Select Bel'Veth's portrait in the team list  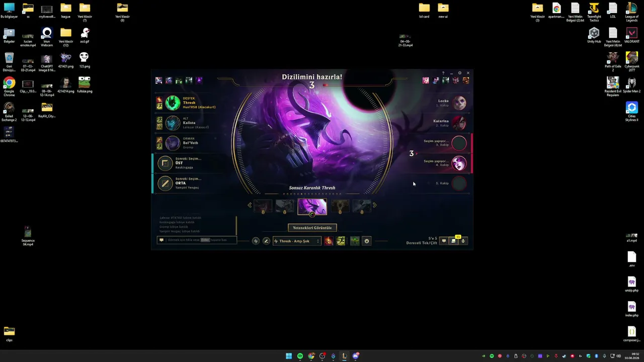pos(173,143)
